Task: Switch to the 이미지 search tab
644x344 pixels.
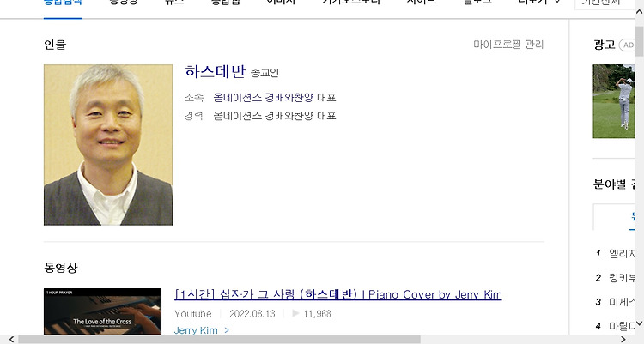Action: [281, 2]
